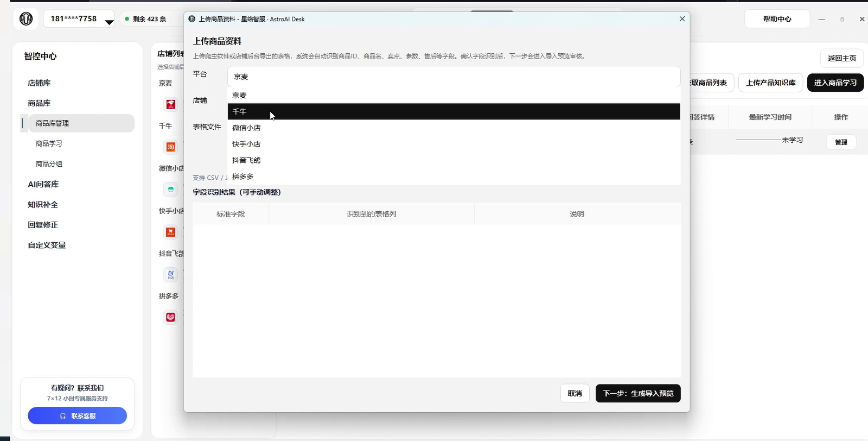Click the 管理 button in the product row

pos(841,142)
